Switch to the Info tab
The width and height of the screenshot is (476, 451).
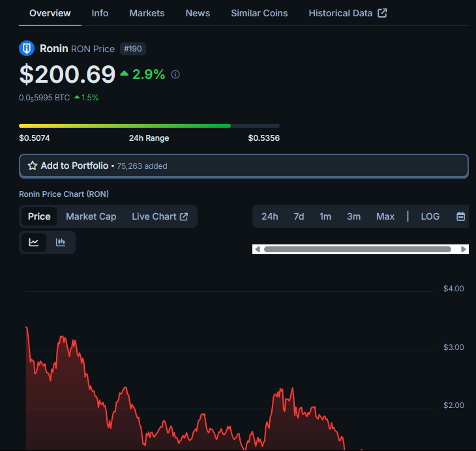click(100, 13)
